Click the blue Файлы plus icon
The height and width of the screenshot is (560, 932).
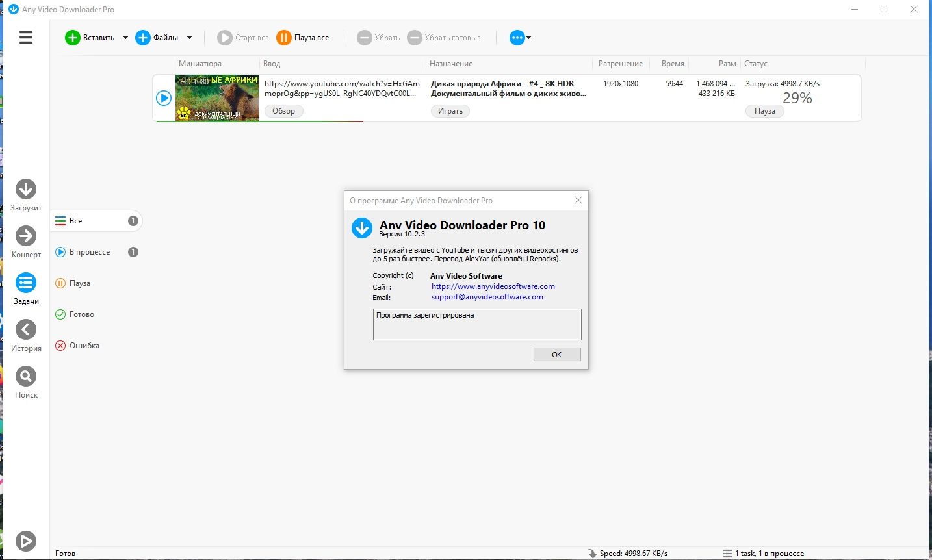[x=143, y=38]
